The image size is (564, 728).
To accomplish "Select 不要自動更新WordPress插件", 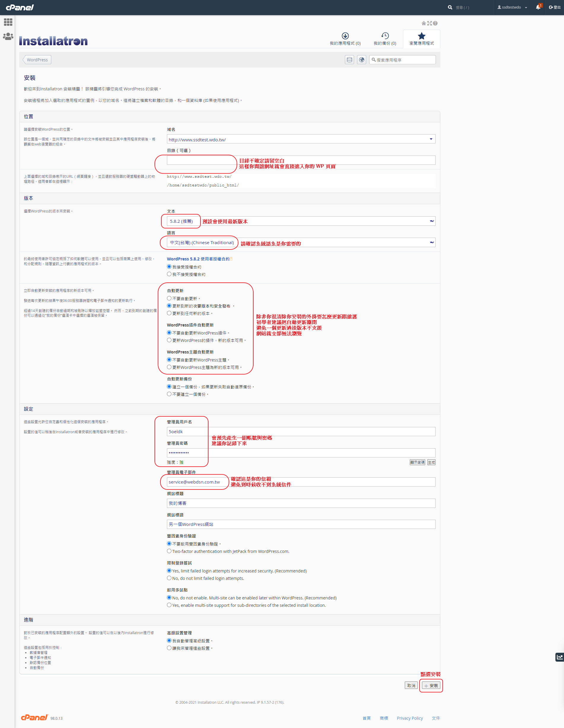I will 169,333.
